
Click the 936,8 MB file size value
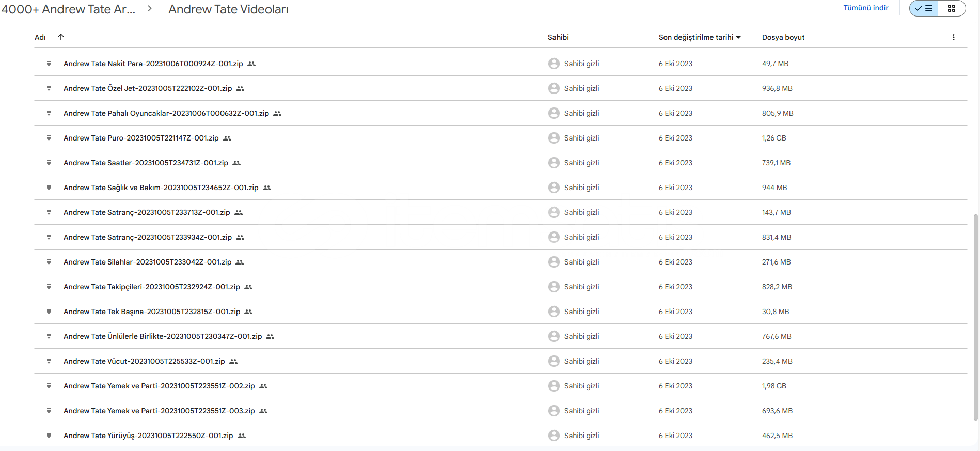coord(777,88)
